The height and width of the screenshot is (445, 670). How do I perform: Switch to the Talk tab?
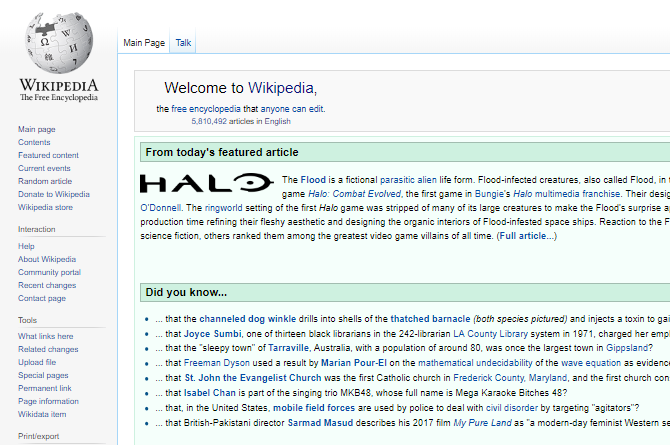click(183, 43)
